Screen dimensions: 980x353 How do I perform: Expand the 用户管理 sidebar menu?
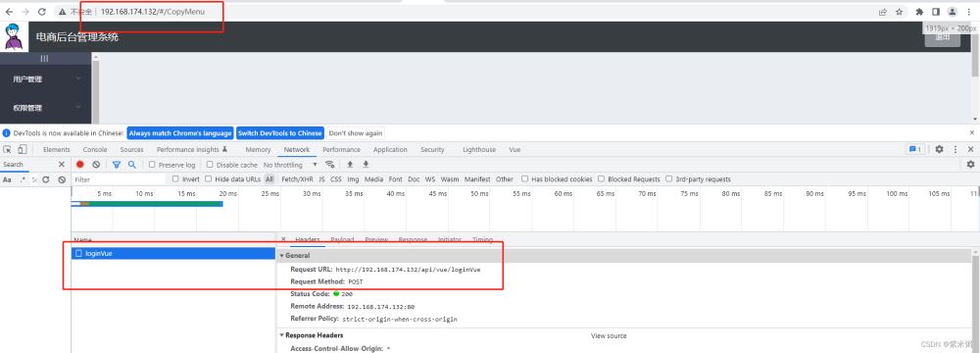[x=46, y=78]
